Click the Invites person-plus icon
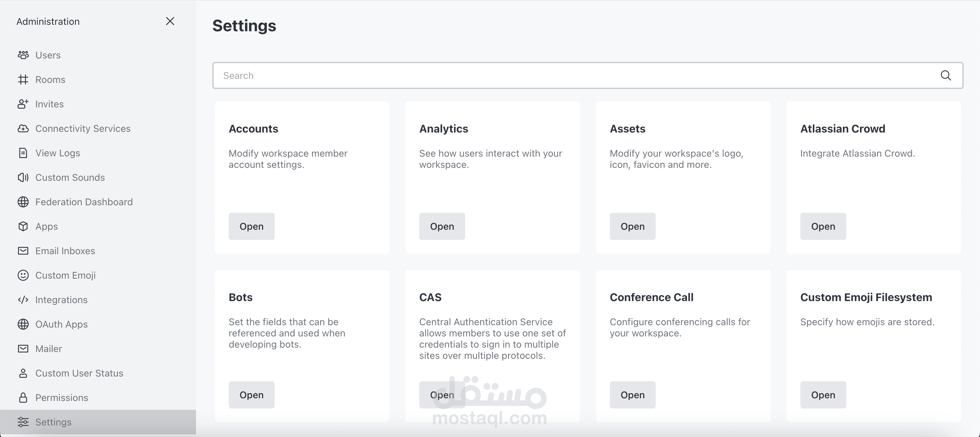This screenshot has height=437, width=980. tap(23, 104)
